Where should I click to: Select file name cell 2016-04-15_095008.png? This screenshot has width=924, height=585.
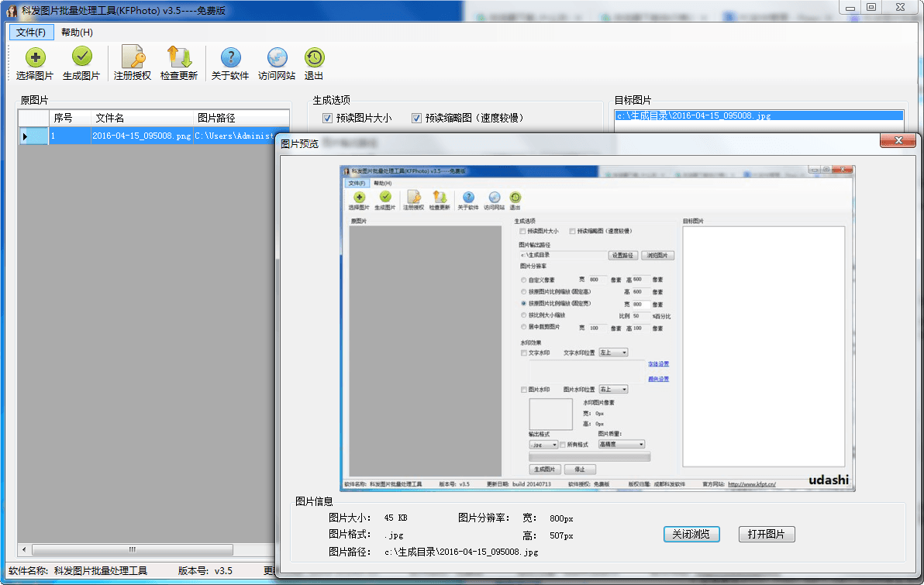[142, 136]
